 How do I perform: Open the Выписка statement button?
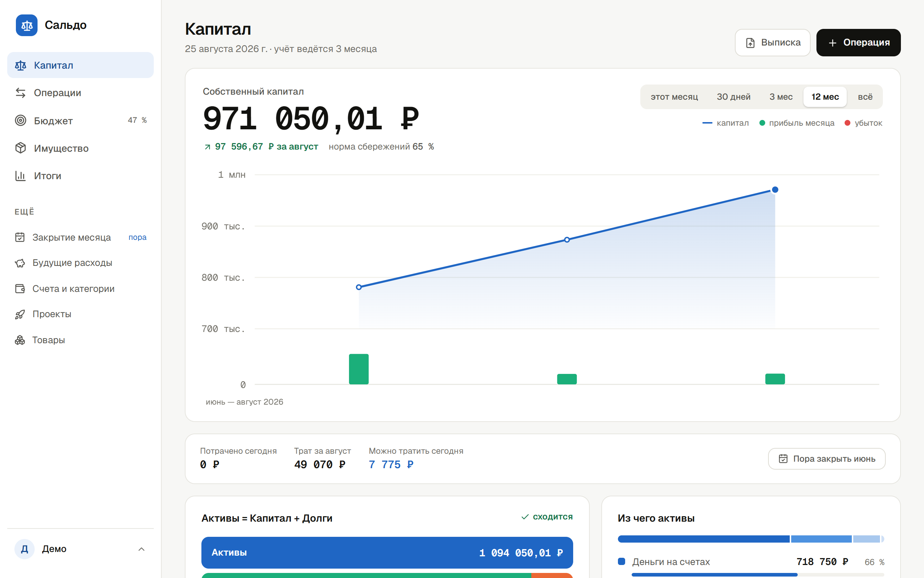pyautogui.click(x=772, y=42)
